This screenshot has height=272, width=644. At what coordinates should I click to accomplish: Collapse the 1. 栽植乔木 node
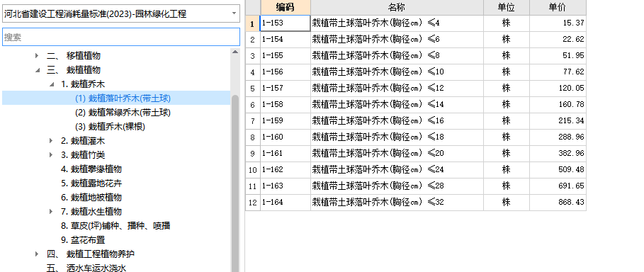click(x=51, y=84)
